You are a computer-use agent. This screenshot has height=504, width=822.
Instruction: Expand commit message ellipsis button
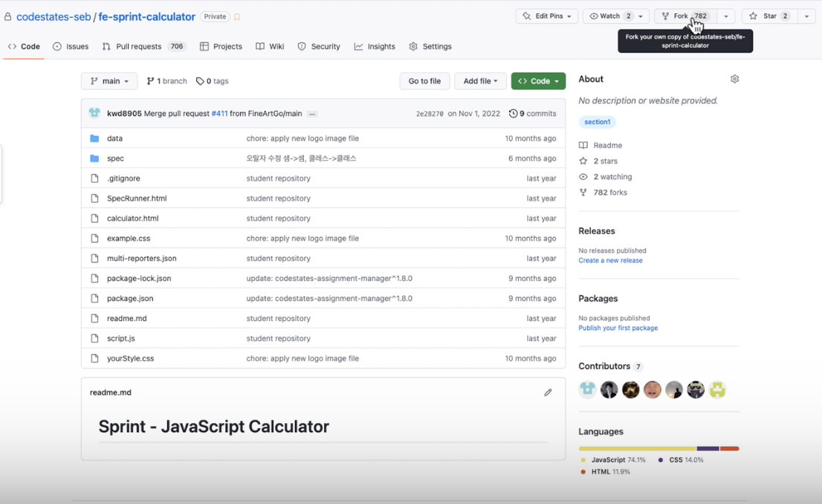click(x=312, y=114)
